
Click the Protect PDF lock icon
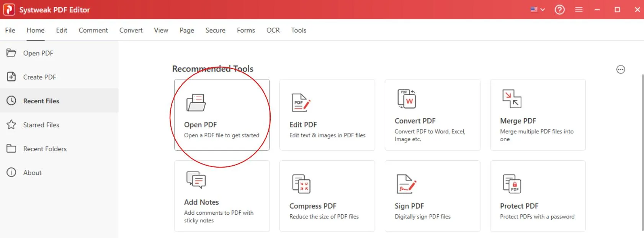click(512, 184)
